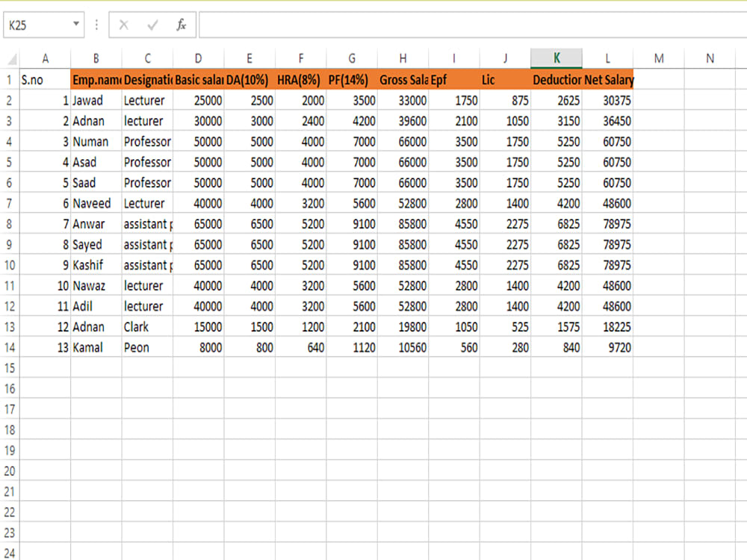747x560 pixels.
Task: Select the net salary cell 36450
Action: tap(607, 121)
